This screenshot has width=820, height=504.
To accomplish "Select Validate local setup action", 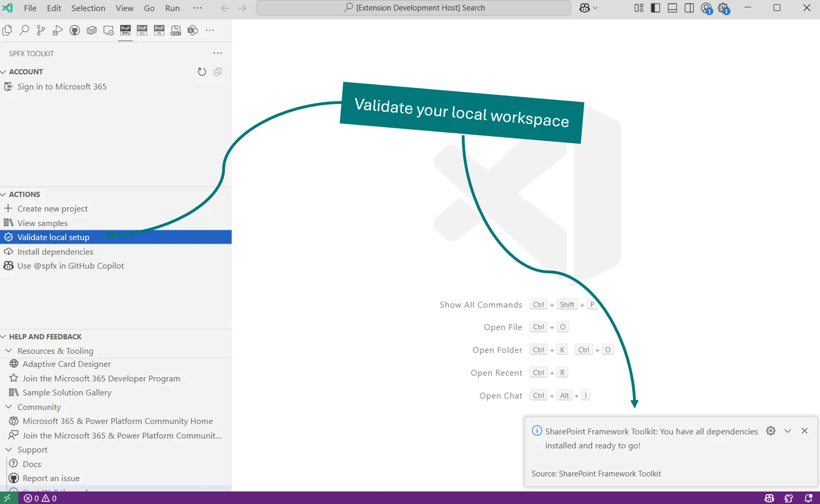I will (x=116, y=237).
